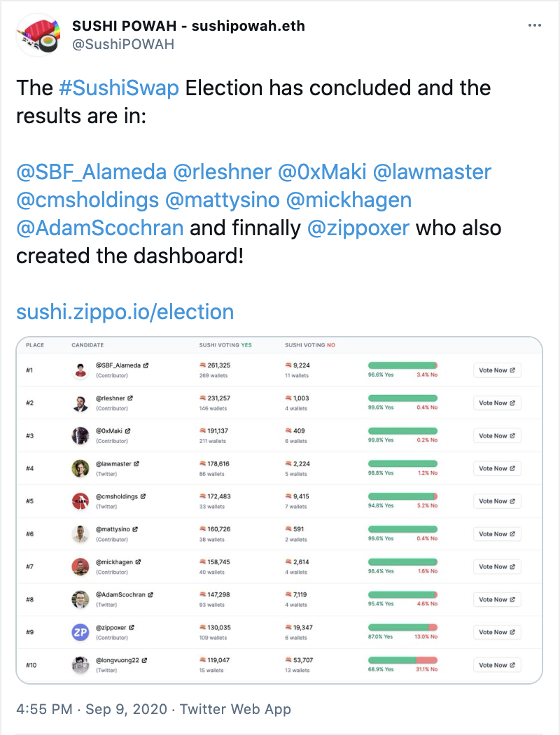This screenshot has width=560, height=735.
Task: Click Vote Now for @longvuong22
Action: 497,665
